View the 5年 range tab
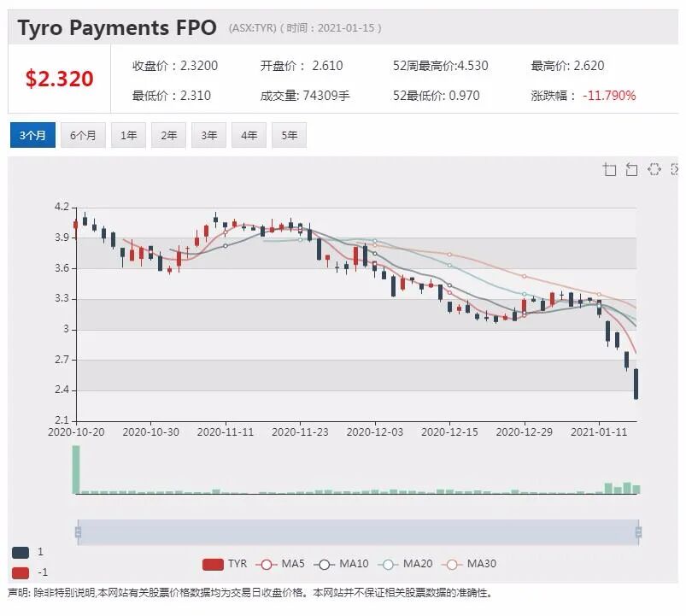Viewport: 686px width, 616px height. pos(290,135)
